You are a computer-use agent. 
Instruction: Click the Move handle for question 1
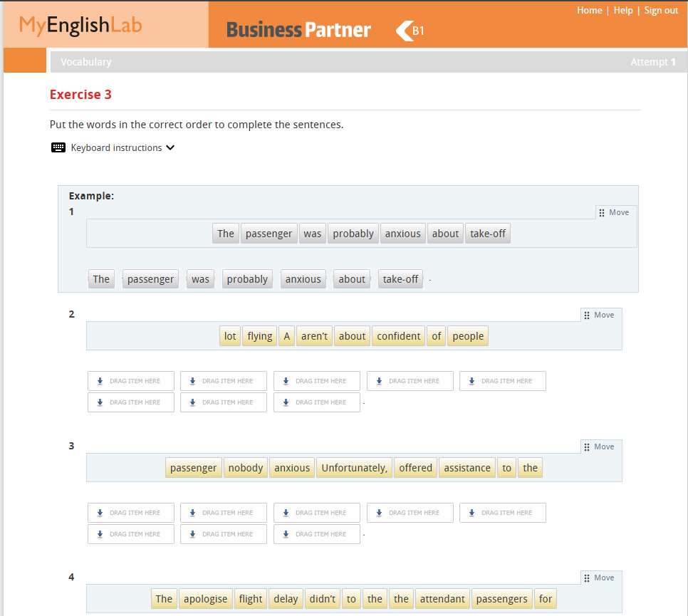click(613, 212)
